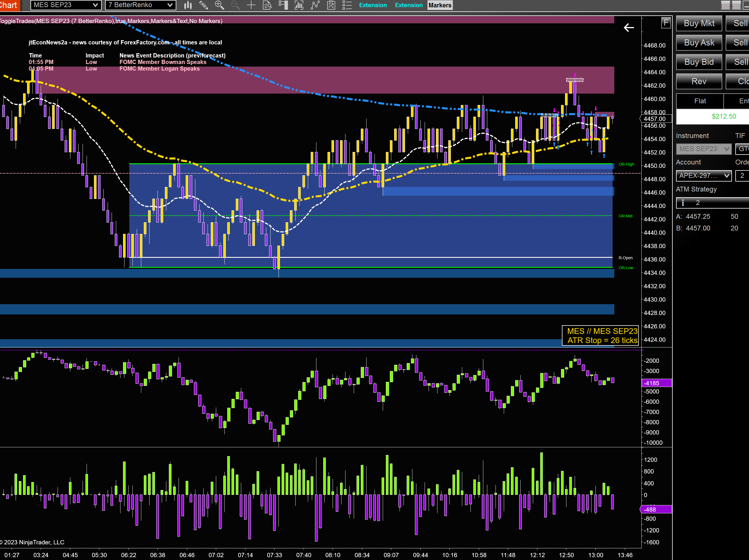Click the Buy Mkt button

coord(699,23)
